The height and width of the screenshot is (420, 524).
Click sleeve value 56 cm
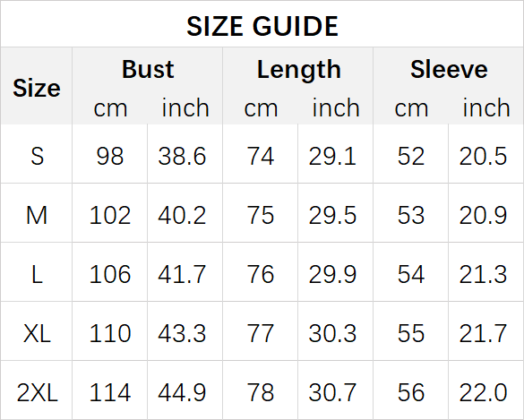[411, 392]
